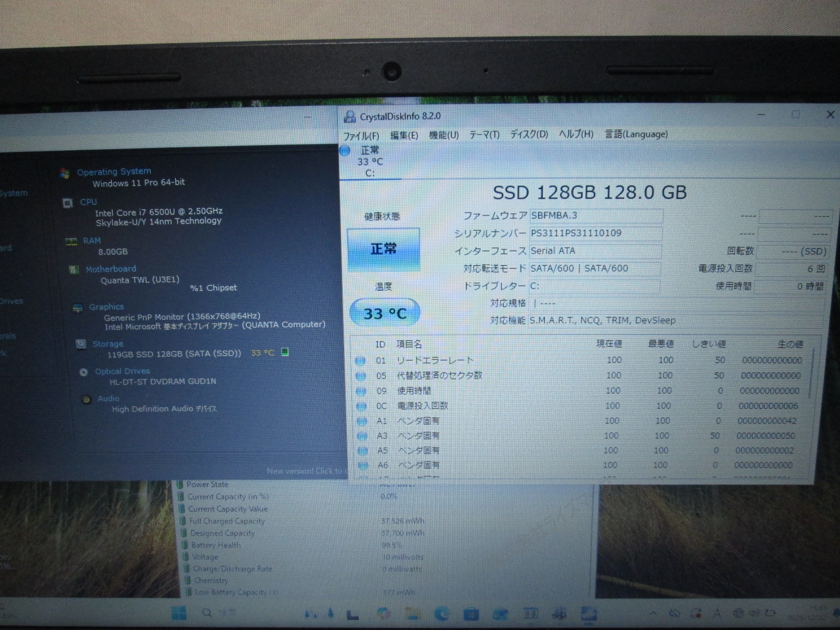The height and width of the screenshot is (630, 840).
Task: Open the ファイル(F) menu in CrystalDiskInfo
Action: click(361, 136)
